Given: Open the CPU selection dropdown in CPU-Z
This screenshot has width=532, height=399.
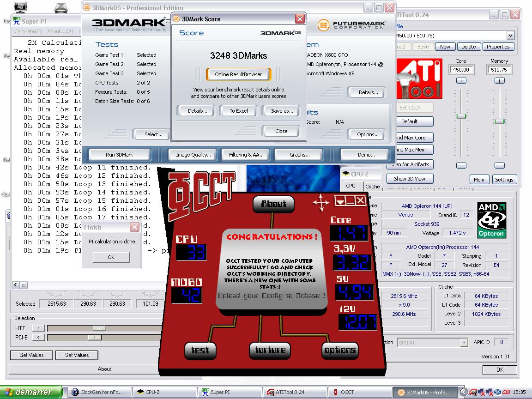Looking at the screenshot, I should click(465, 343).
